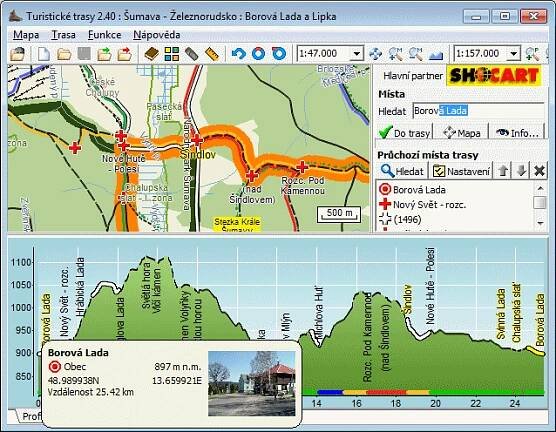Click the Hledat search input field

478,111
